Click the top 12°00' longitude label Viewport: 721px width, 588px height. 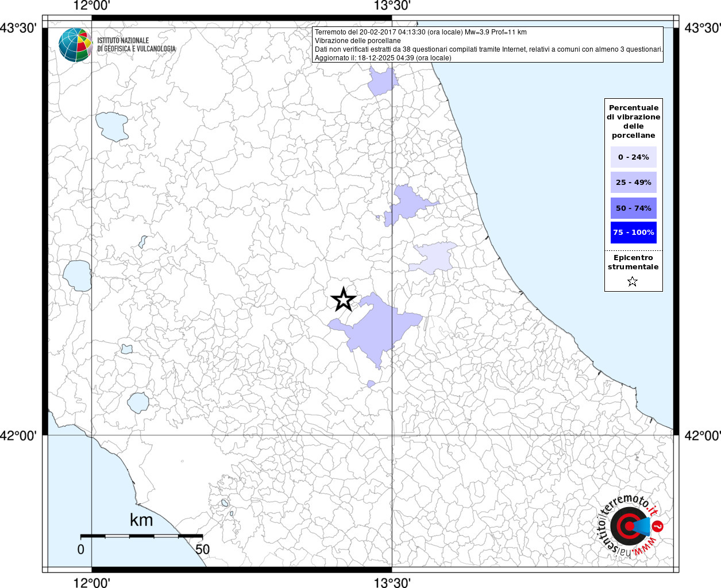(92, 6)
